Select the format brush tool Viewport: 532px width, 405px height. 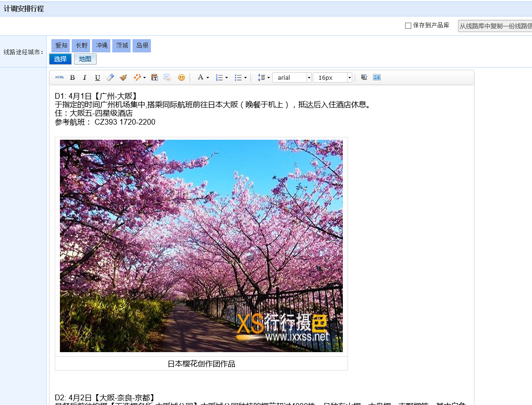pos(124,77)
